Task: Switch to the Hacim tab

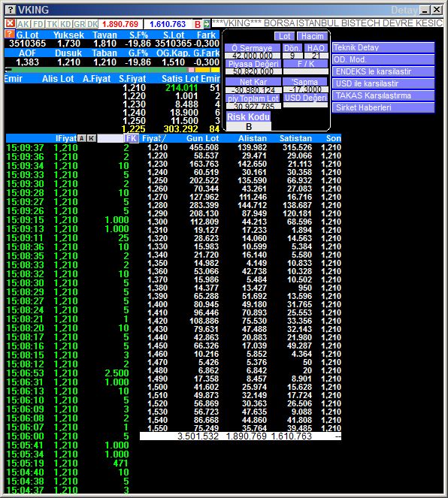Action: tap(313, 36)
